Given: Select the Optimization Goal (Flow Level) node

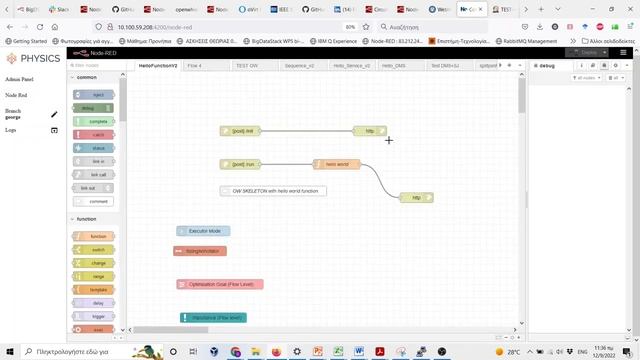Looking at the screenshot, I should [220, 284].
